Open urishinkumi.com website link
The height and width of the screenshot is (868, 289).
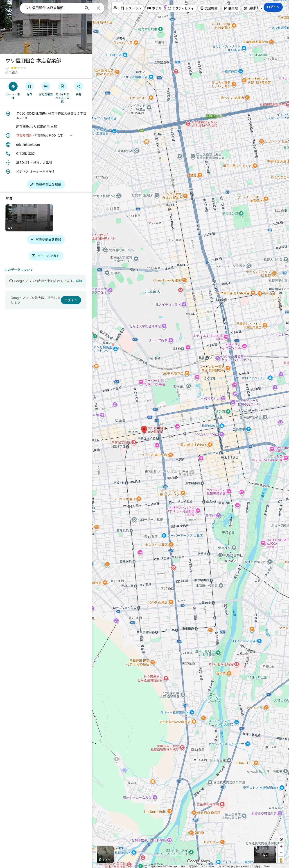pyautogui.click(x=28, y=145)
